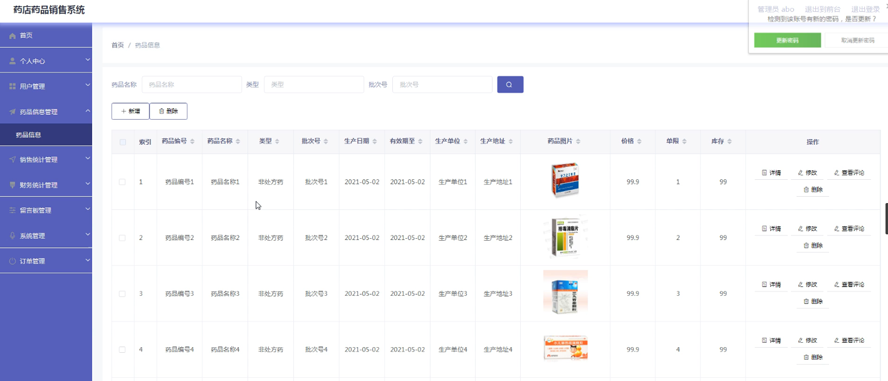Image resolution: width=888 pixels, height=381 pixels.
Task: Check the checkbox for row 药品编号3
Action: click(x=122, y=294)
